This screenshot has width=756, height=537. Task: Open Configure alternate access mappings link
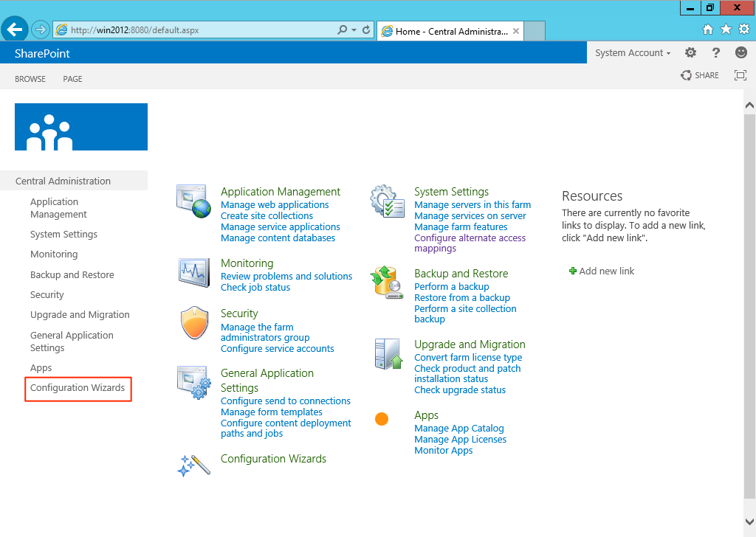point(470,243)
